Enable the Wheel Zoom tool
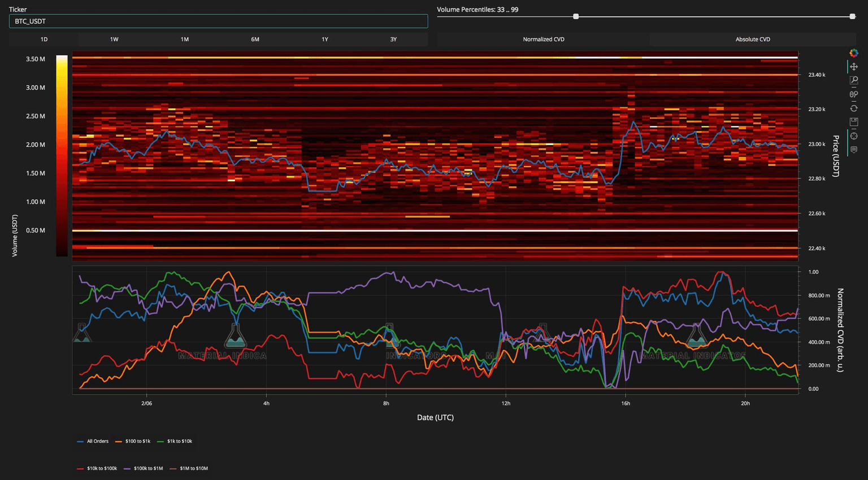This screenshot has width=868, height=480. click(x=853, y=94)
